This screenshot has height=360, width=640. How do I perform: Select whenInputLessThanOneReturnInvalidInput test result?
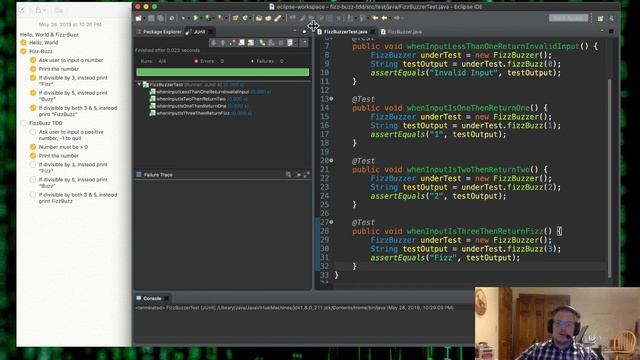(x=210, y=92)
